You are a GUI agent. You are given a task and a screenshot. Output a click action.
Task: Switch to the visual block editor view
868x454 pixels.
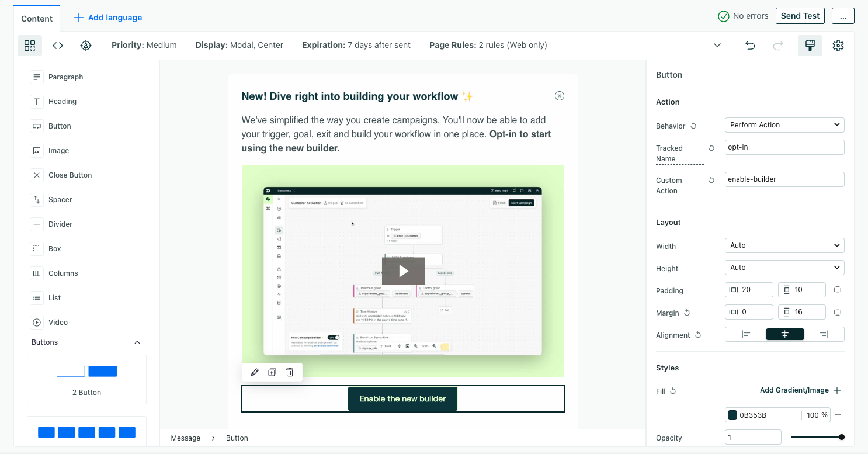point(30,45)
